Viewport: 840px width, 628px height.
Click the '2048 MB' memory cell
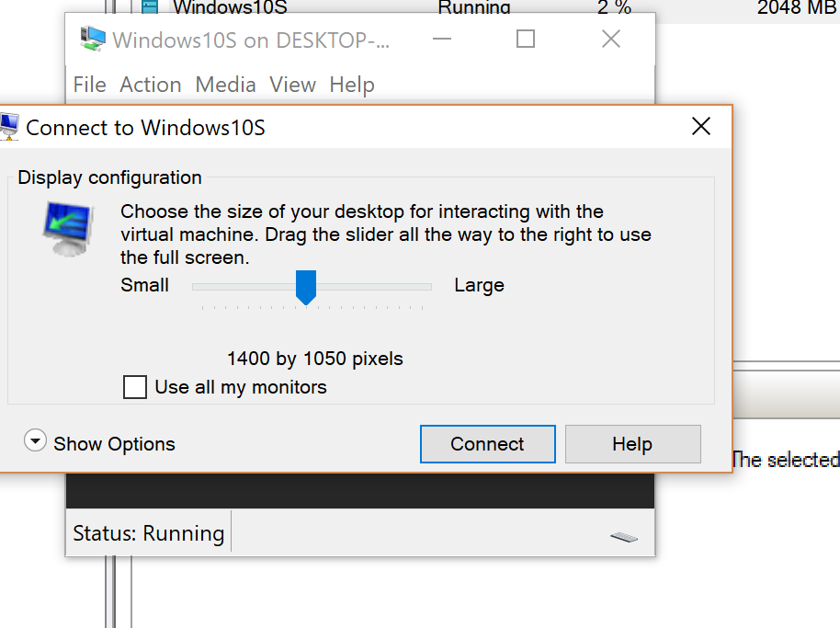[x=797, y=7]
